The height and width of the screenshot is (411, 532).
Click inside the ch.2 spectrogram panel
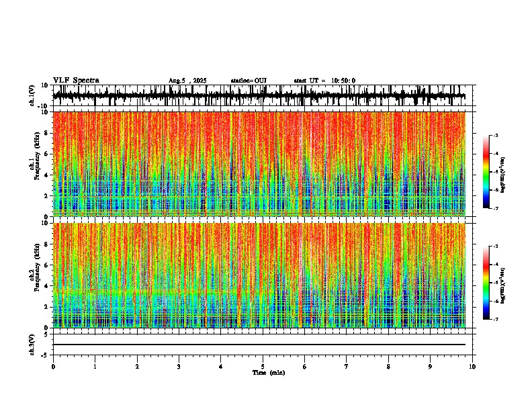tap(259, 275)
